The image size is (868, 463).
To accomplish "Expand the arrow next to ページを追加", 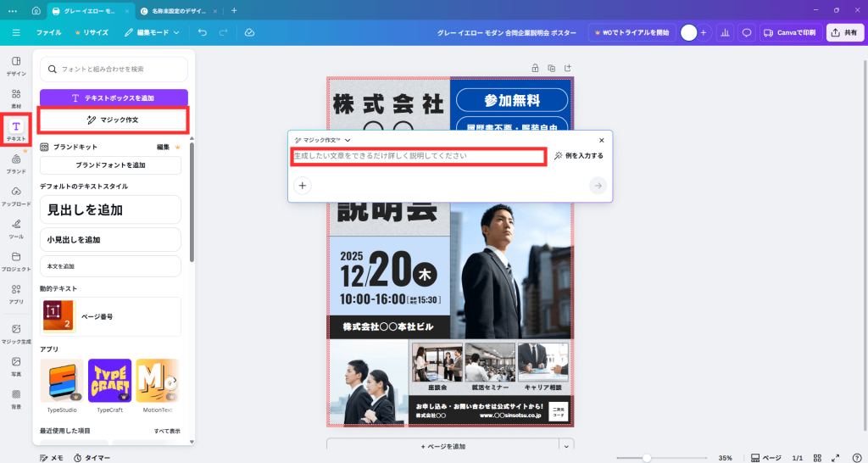I will click(x=565, y=446).
